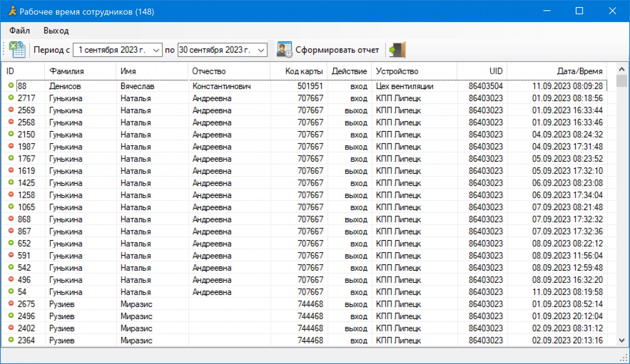Click the report generation icon with person
Image resolution: width=630 pixels, height=364 pixels.
click(284, 50)
